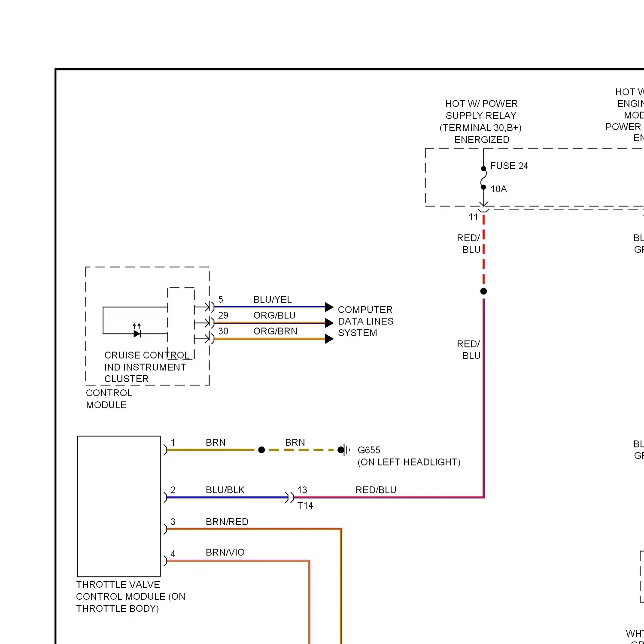Click the BLU/BLK wire color label
The width and height of the screenshot is (644, 644).
(225, 490)
